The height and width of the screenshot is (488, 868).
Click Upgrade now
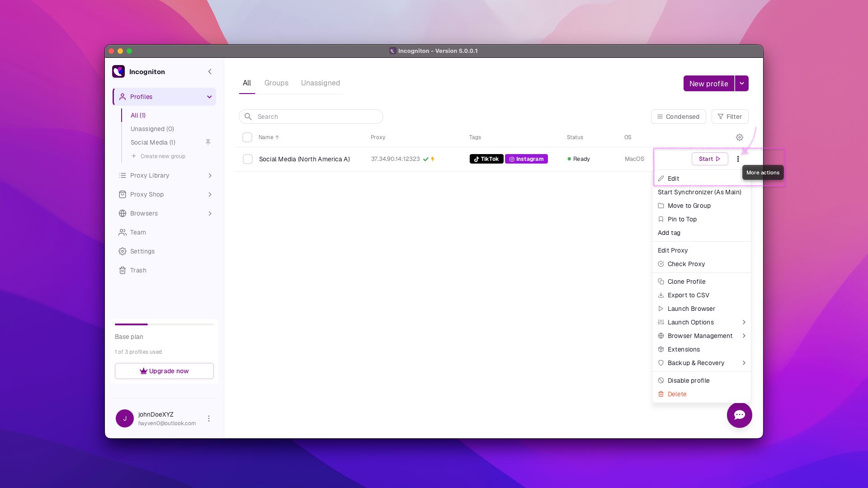click(x=164, y=371)
